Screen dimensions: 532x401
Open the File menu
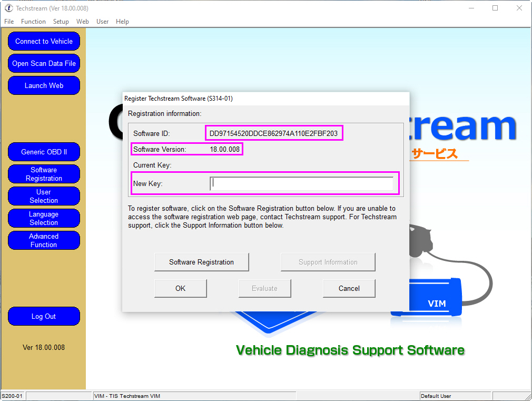tap(9, 22)
